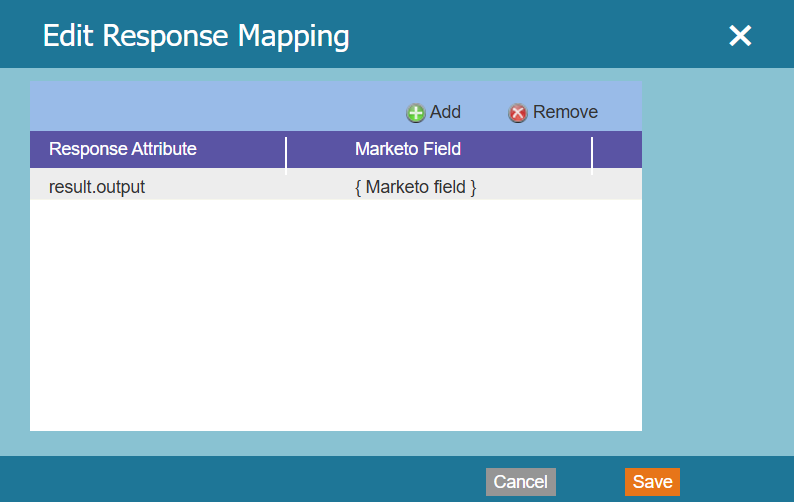This screenshot has width=794, height=502.
Task: Open the { Marketo field } cell picker
Action: [x=415, y=186]
